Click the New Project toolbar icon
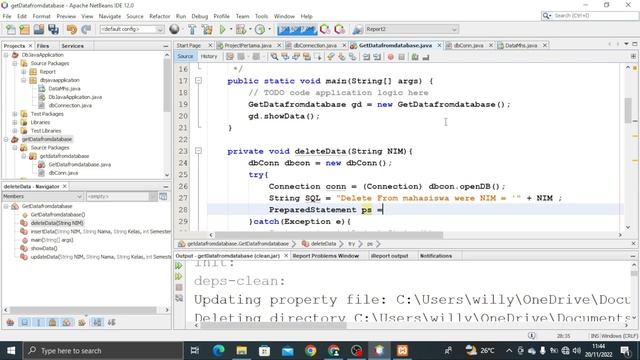 click(x=25, y=29)
